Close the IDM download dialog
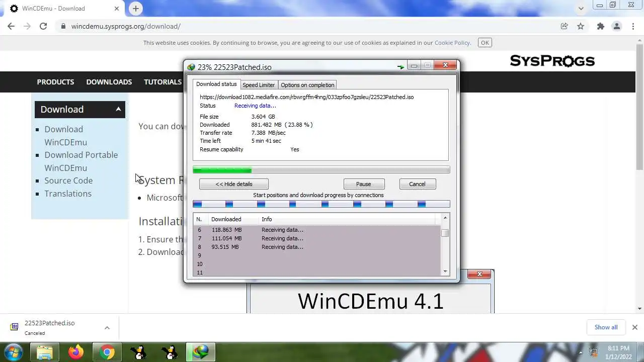The height and width of the screenshot is (362, 644). click(x=445, y=65)
